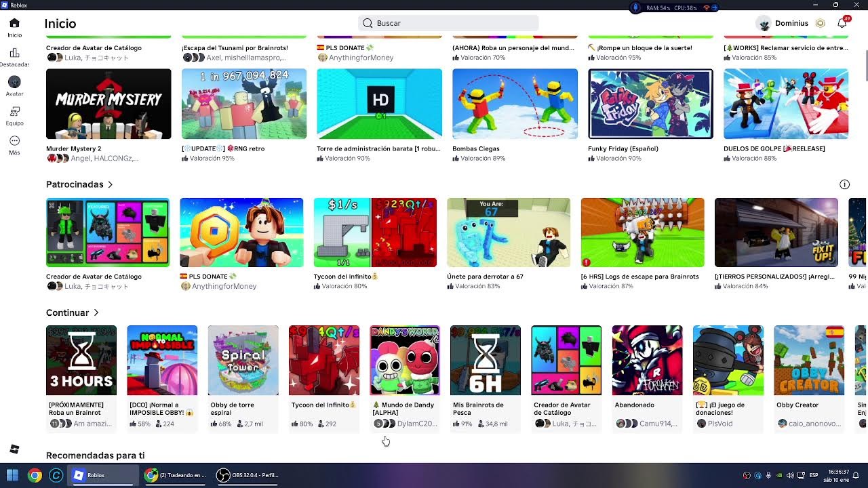Open the volume speaker tray icon
This screenshot has height=488, width=868.
790,475
